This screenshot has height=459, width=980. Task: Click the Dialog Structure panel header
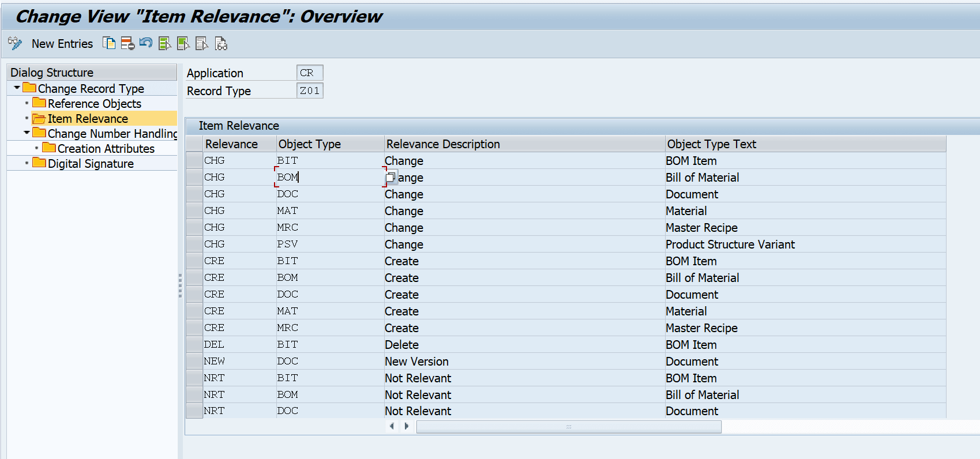coord(92,72)
